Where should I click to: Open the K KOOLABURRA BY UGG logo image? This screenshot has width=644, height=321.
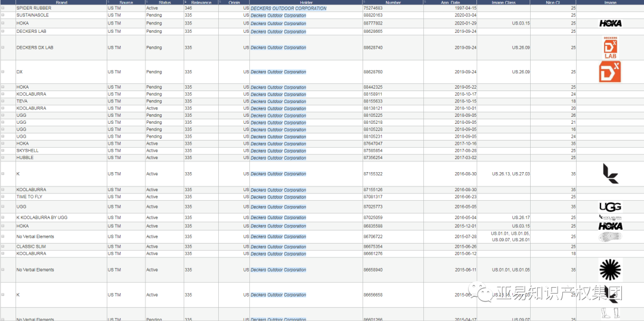click(611, 218)
